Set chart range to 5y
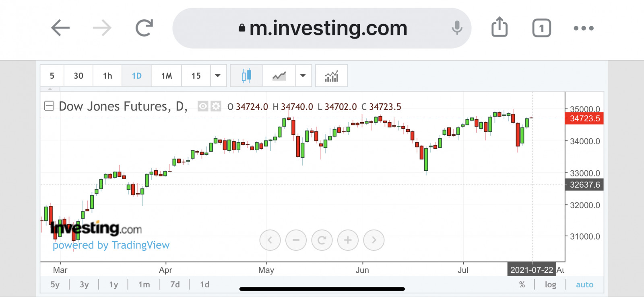The height and width of the screenshot is (297, 644). (x=55, y=285)
